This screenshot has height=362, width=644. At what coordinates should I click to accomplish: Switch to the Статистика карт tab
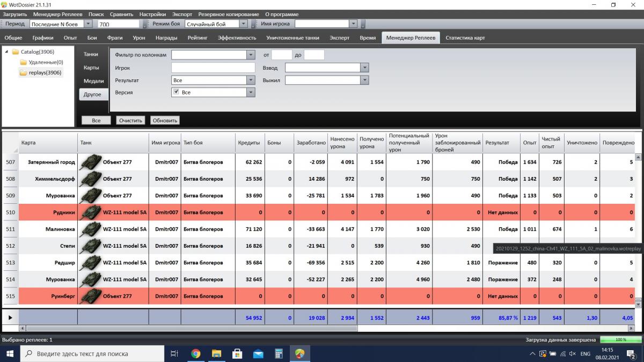pyautogui.click(x=465, y=38)
